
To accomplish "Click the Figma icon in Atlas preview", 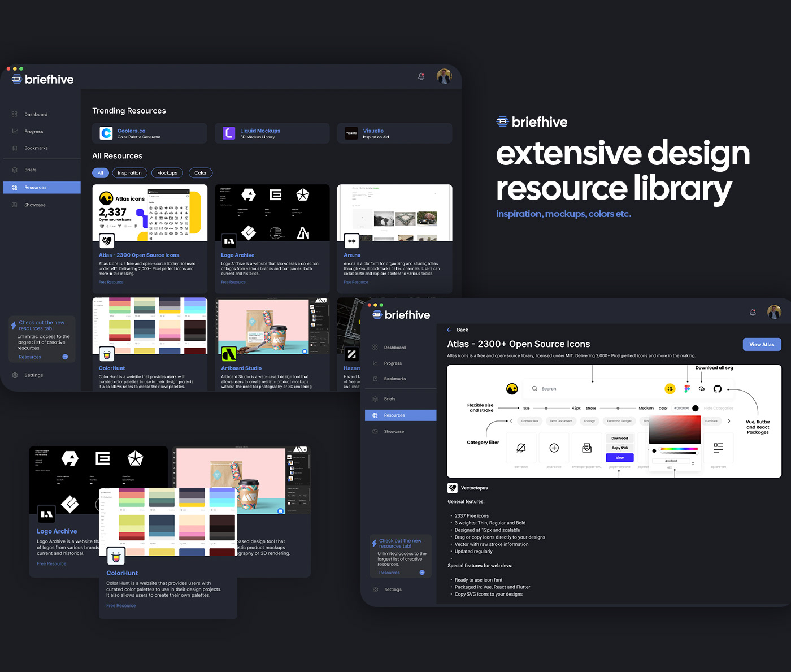I will (x=687, y=389).
